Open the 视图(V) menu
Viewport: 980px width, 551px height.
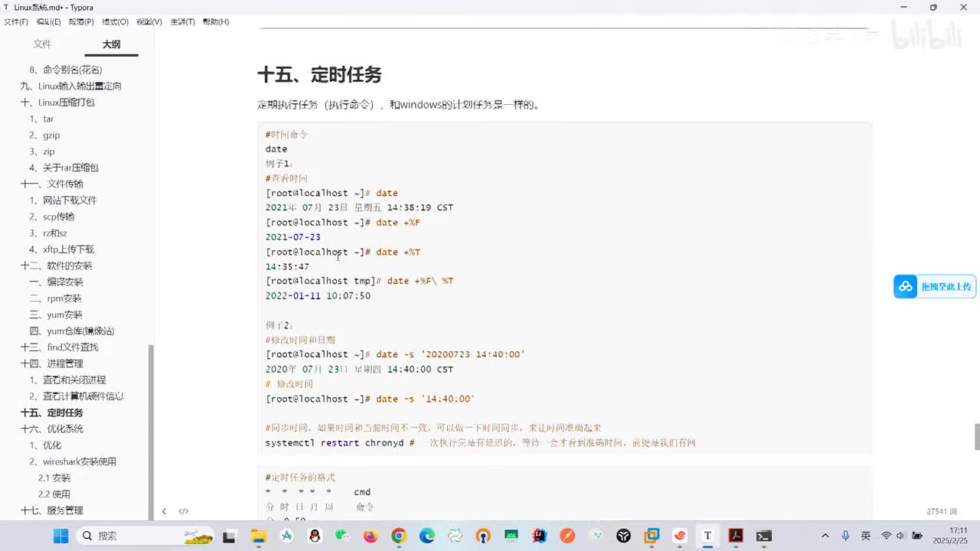[x=149, y=21]
